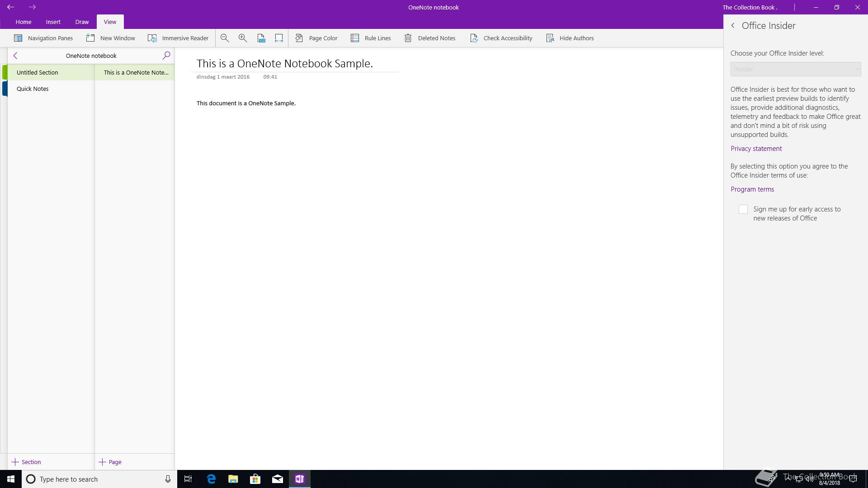Click the page title text

tap(285, 63)
